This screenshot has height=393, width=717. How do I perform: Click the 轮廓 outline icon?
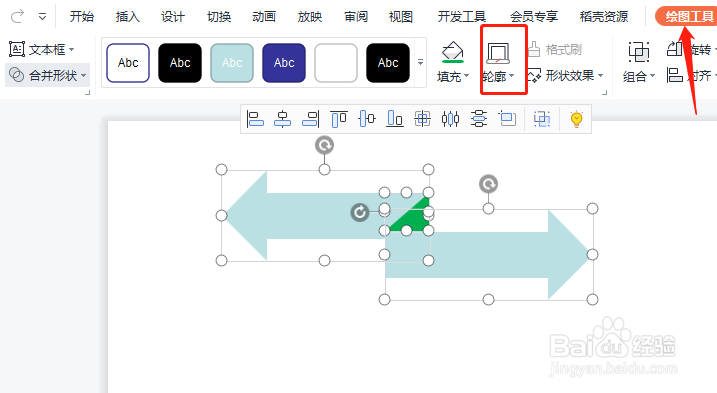click(498, 53)
